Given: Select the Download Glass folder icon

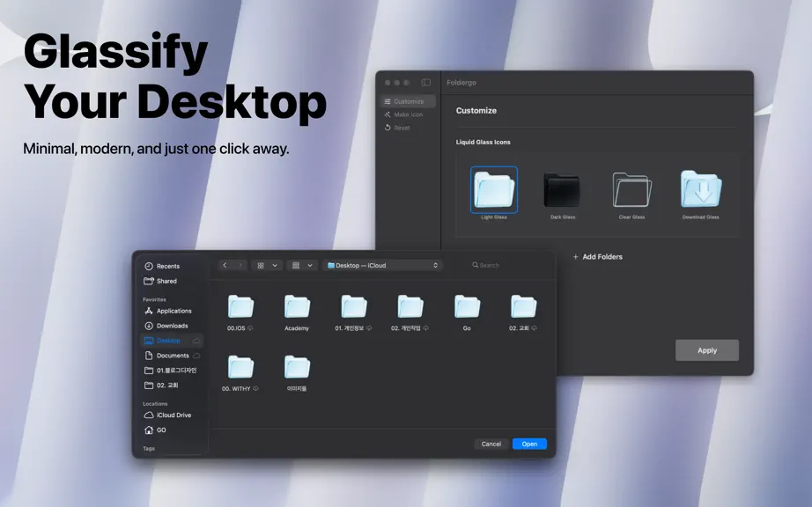Looking at the screenshot, I should point(701,190).
